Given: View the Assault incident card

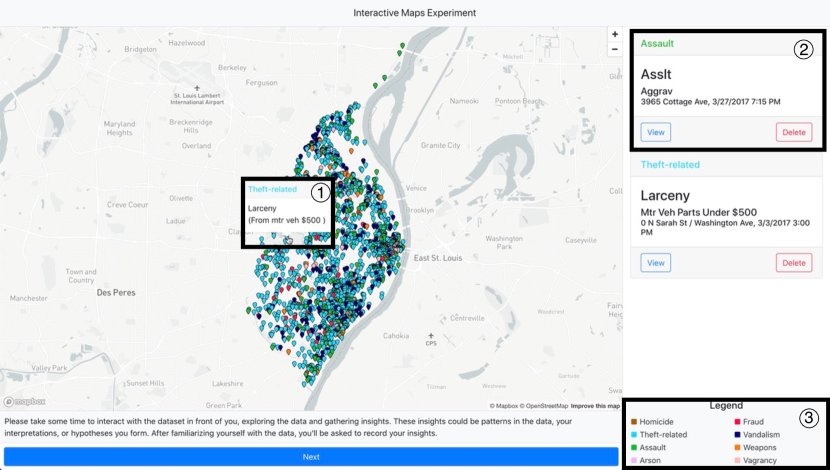Looking at the screenshot, I should (x=655, y=132).
